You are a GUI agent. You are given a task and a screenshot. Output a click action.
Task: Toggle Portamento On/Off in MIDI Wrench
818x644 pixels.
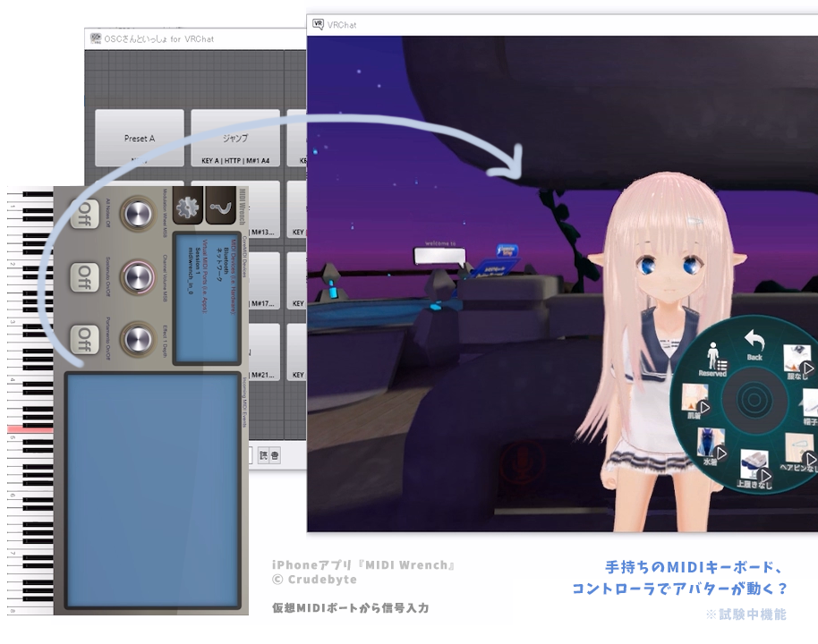pos(83,337)
